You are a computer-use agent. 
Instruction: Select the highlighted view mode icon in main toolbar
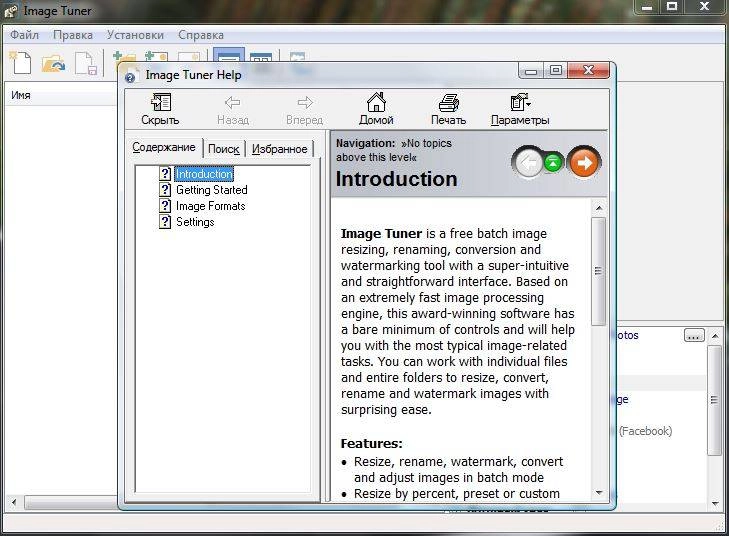pos(229,56)
